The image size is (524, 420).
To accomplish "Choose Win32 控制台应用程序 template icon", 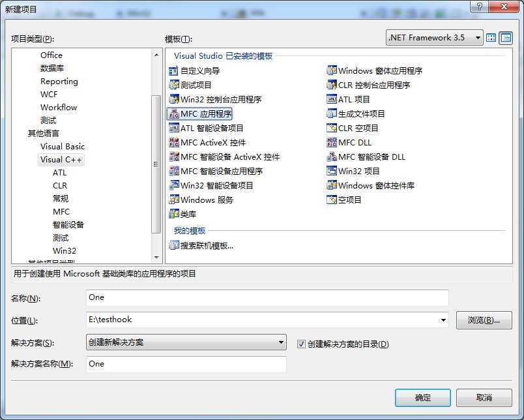I will pyautogui.click(x=174, y=99).
